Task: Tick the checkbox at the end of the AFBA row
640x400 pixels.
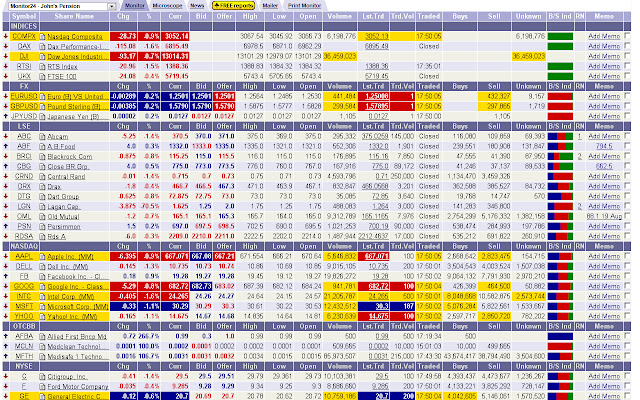Action: coord(627,336)
